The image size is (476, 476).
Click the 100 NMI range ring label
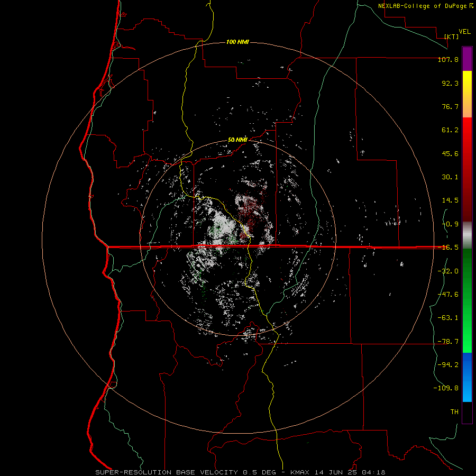(x=237, y=42)
